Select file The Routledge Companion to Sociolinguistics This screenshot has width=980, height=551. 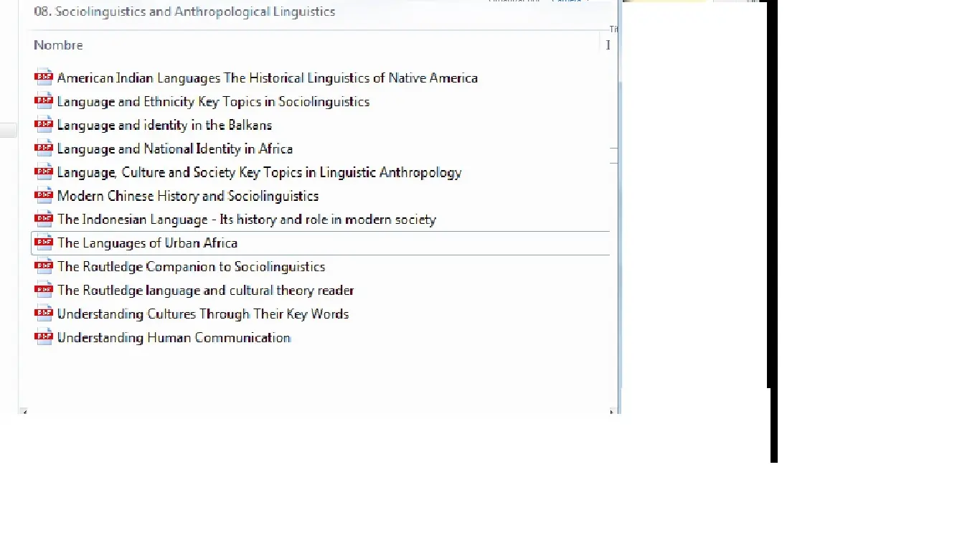191,267
